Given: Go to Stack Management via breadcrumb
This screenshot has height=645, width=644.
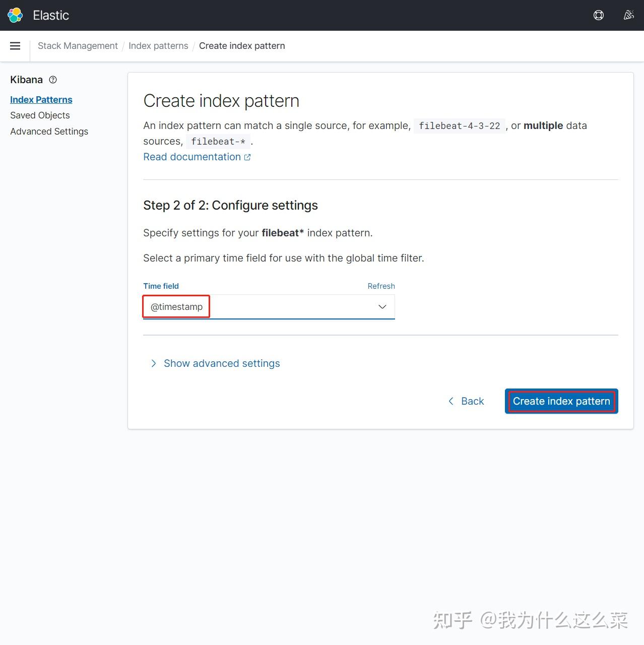Looking at the screenshot, I should [x=78, y=45].
